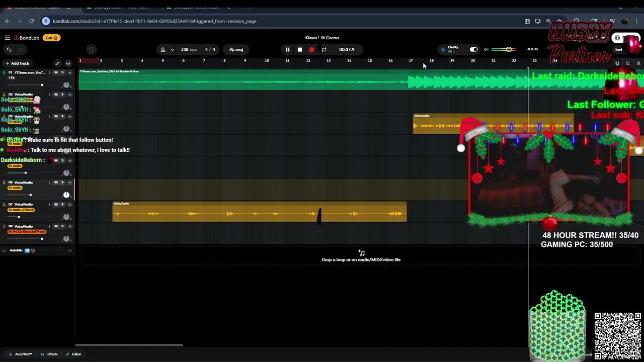Mute track 07 Voice/Audio
Image resolution: width=644 pixels, height=362 pixels.
pos(56,205)
